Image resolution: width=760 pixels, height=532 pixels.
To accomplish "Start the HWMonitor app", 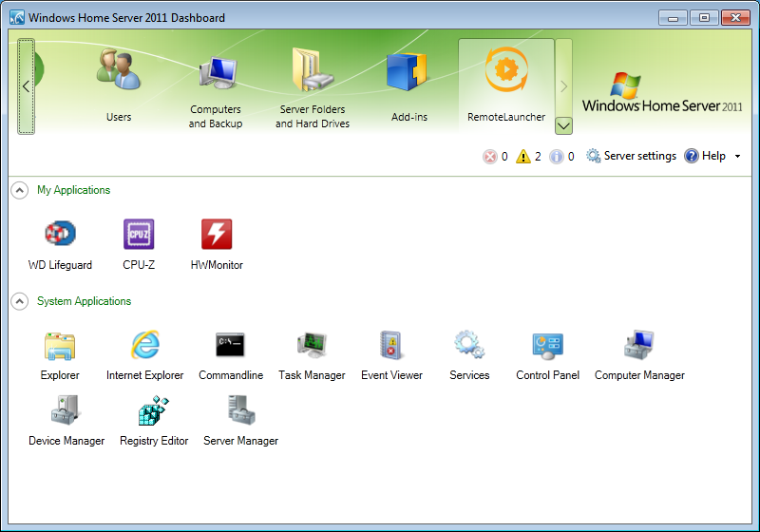I will click(217, 245).
